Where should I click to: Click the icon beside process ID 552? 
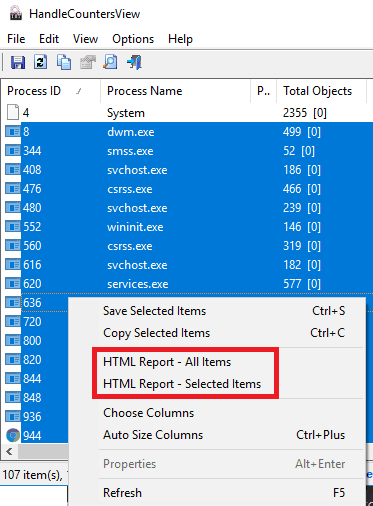(13, 227)
